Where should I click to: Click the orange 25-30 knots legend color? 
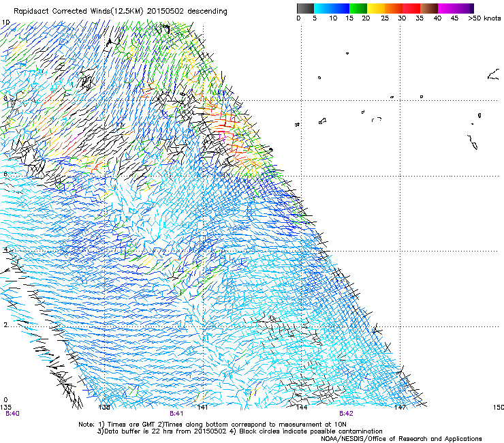[x=394, y=8]
